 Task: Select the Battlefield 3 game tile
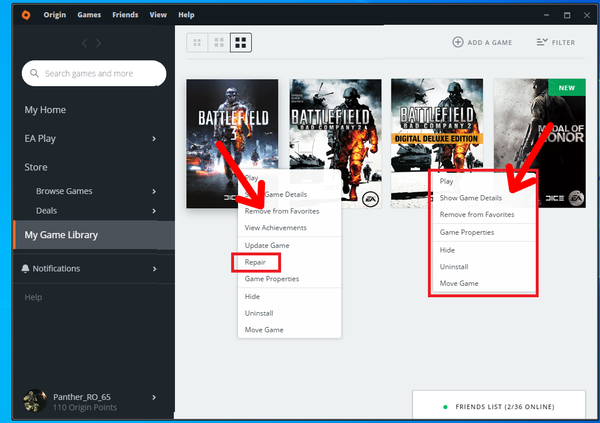click(x=232, y=144)
